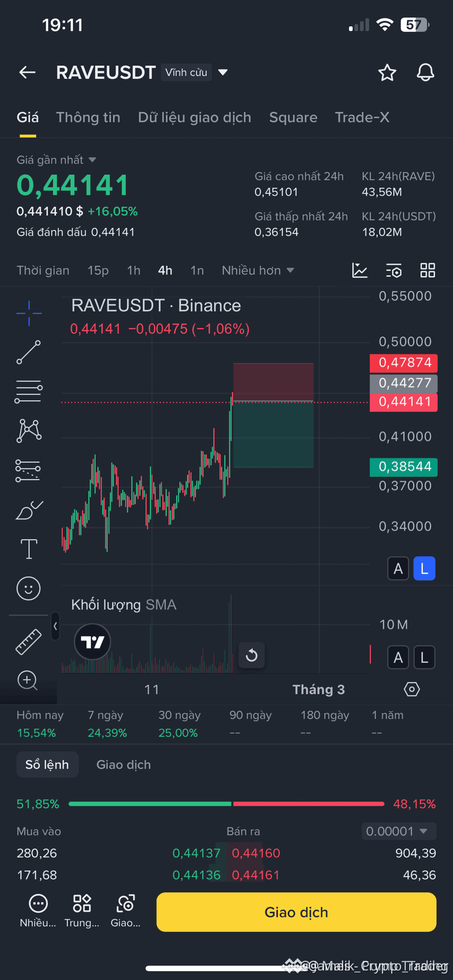The width and height of the screenshot is (453, 980).
Task: Open the emoji sticker tool
Action: coord(28,588)
